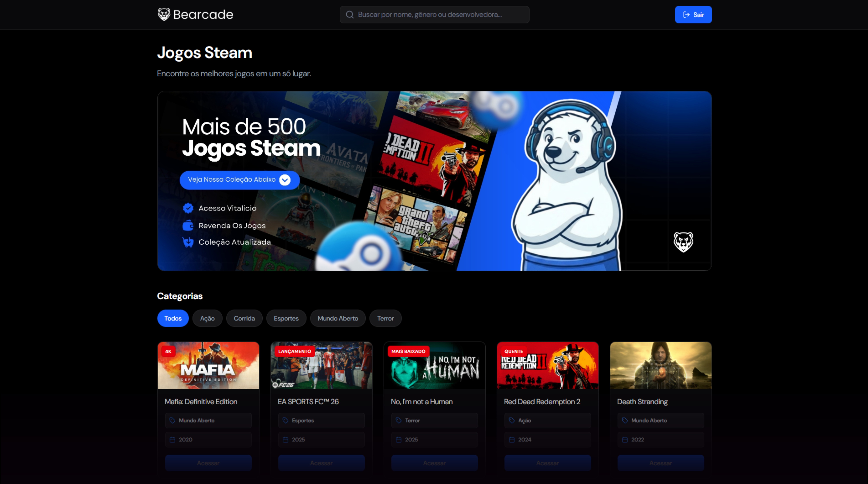The height and width of the screenshot is (484, 868).
Task: Show Mundo Aberto category games
Action: click(x=338, y=318)
